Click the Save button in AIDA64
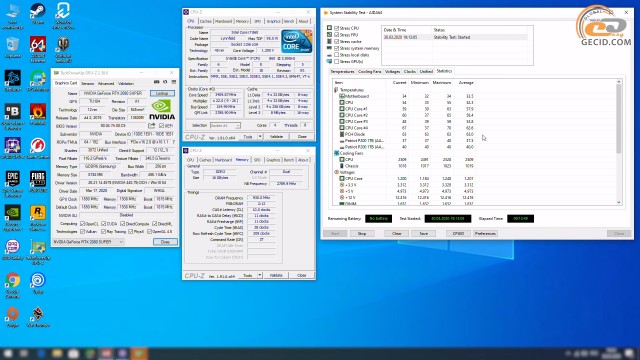Image resolution: width=640 pixels, height=360 pixels. point(424,233)
